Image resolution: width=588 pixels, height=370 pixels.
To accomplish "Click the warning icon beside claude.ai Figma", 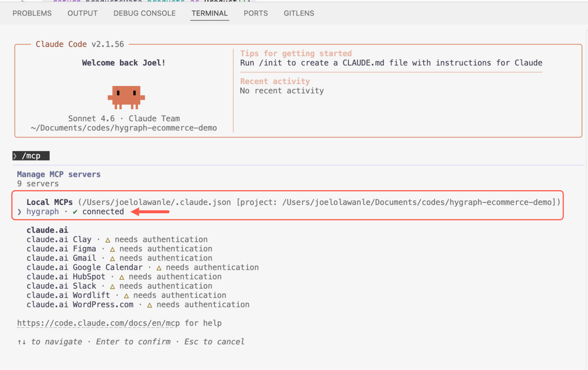I will 112,249.
